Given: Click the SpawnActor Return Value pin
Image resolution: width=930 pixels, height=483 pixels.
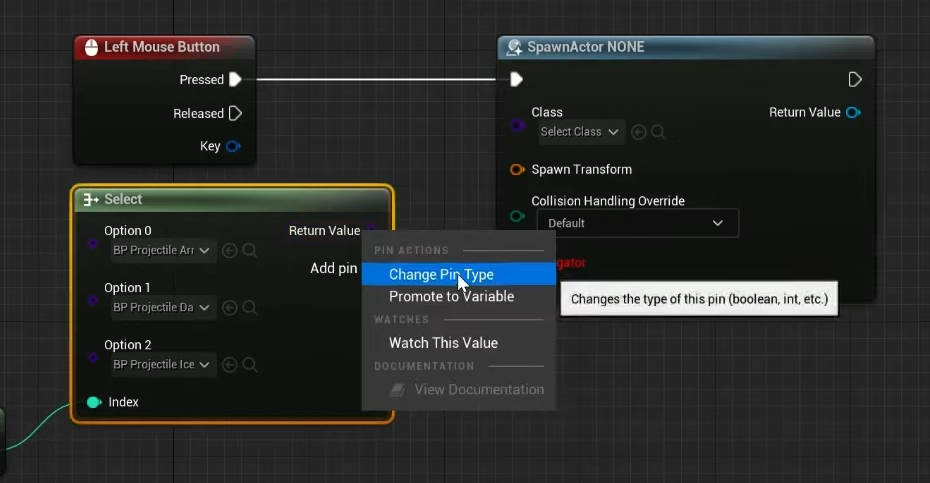Looking at the screenshot, I should 853,113.
